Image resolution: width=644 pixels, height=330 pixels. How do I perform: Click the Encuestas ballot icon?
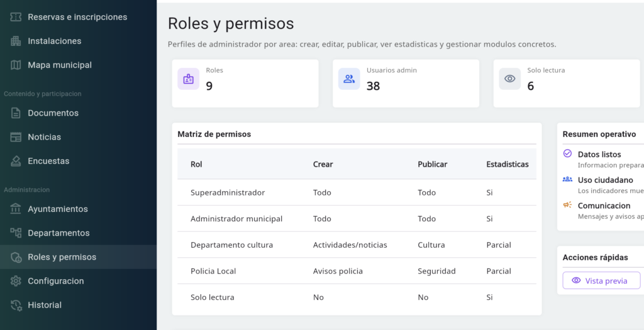(x=16, y=161)
